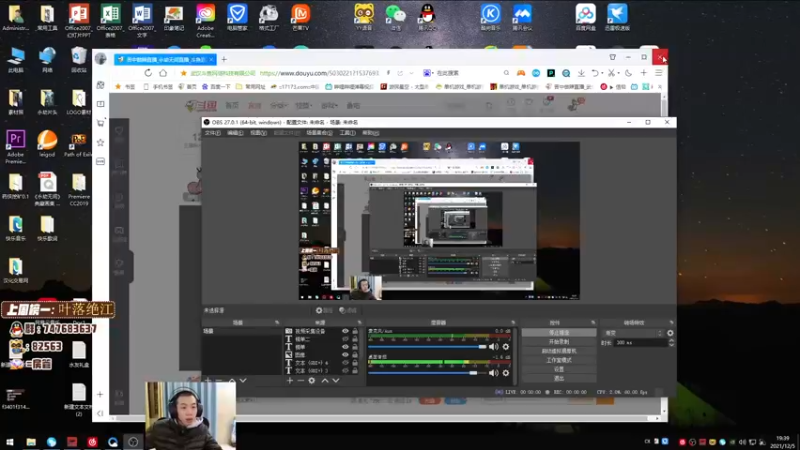Click the add scene plus icon in OBS

pyautogui.click(x=208, y=381)
